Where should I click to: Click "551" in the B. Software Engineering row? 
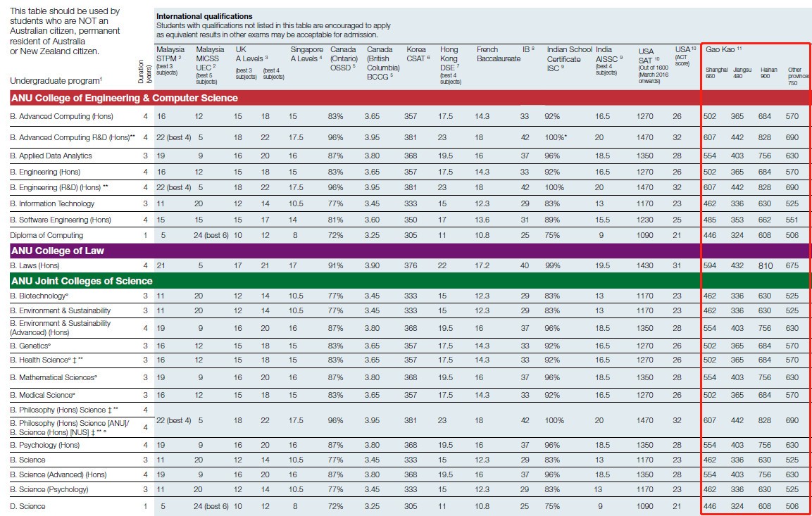(792, 220)
